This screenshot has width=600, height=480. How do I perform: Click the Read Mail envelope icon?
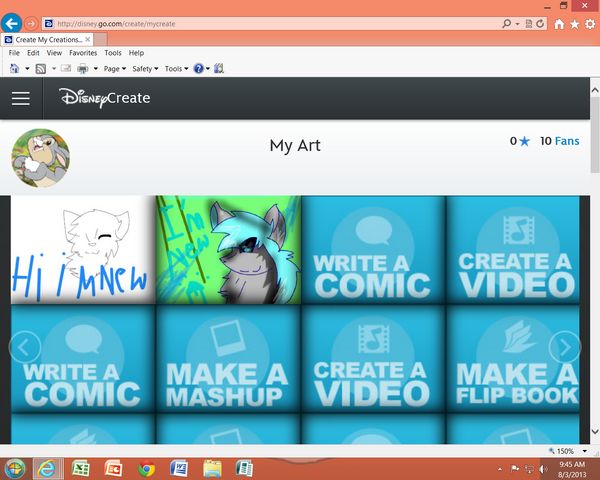(66, 69)
